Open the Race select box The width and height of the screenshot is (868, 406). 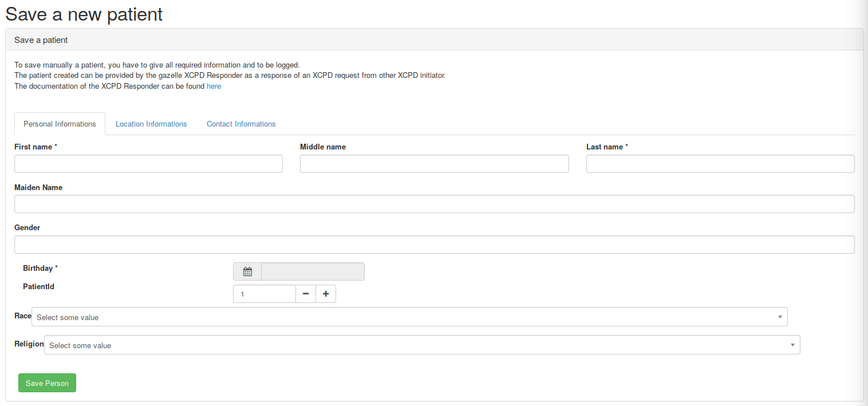coord(401,317)
